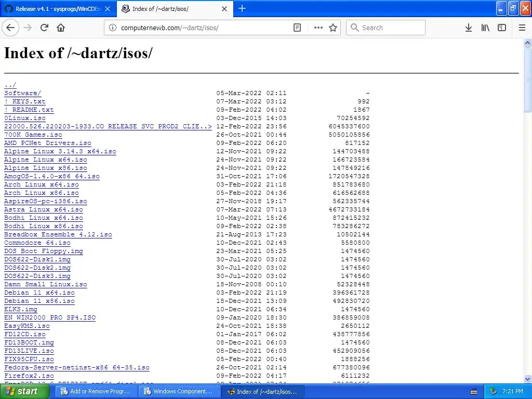Download AmogOS-1.4.0-x86_64.iso
532x399 pixels.
coord(52,176)
